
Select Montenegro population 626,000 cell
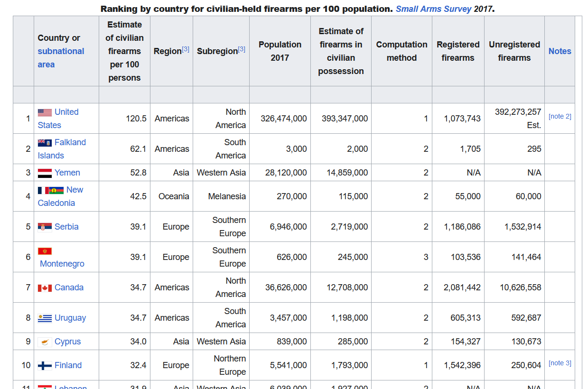pyautogui.click(x=280, y=257)
